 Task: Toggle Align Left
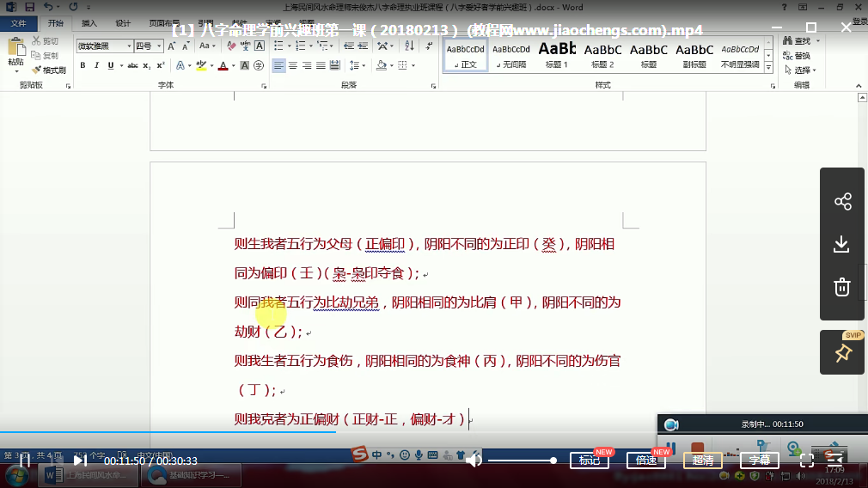tap(278, 65)
